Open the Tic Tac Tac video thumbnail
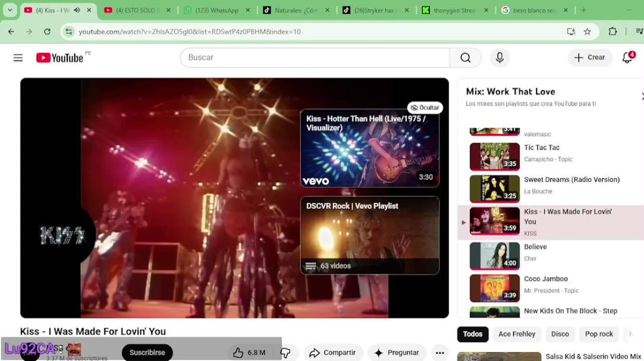Viewport: 644px width, 361px height. click(x=495, y=156)
